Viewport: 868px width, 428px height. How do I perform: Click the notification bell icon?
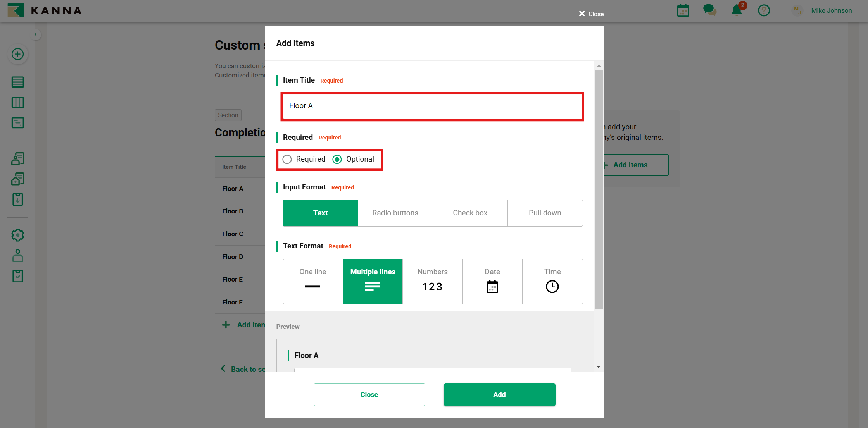(x=737, y=10)
